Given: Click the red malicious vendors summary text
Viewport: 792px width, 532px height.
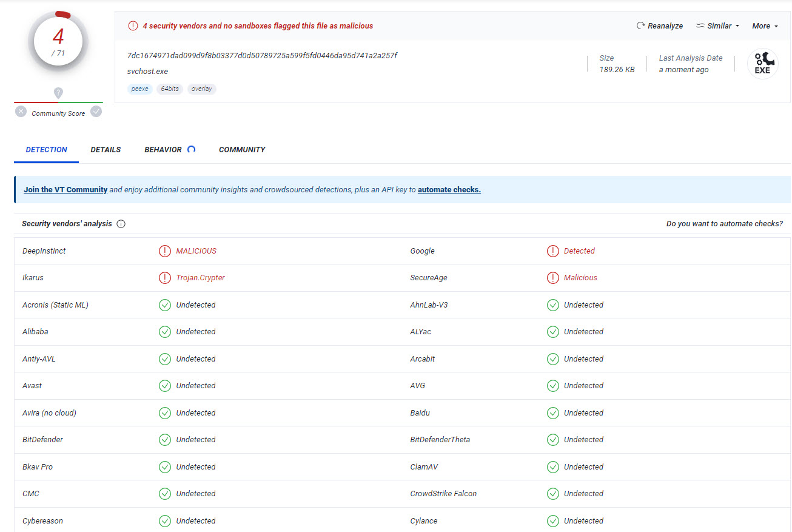Looking at the screenshot, I should point(258,26).
